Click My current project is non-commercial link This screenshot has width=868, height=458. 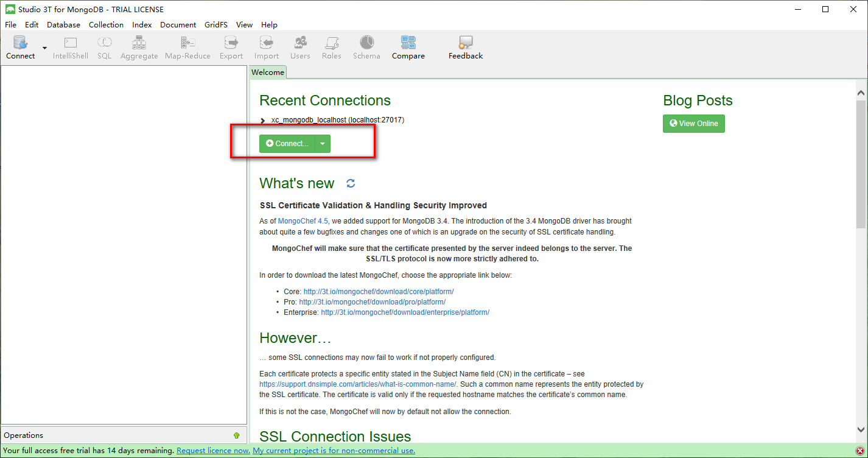[334, 451]
